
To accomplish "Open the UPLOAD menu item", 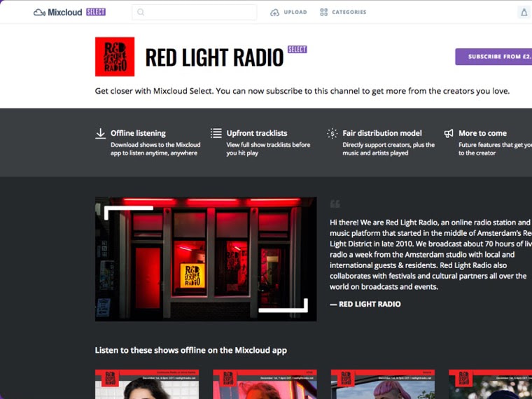I will click(295, 12).
